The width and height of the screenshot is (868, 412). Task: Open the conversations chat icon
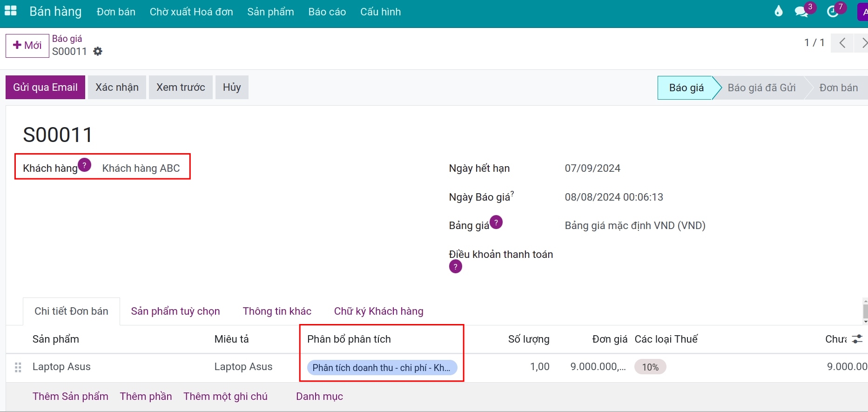802,12
